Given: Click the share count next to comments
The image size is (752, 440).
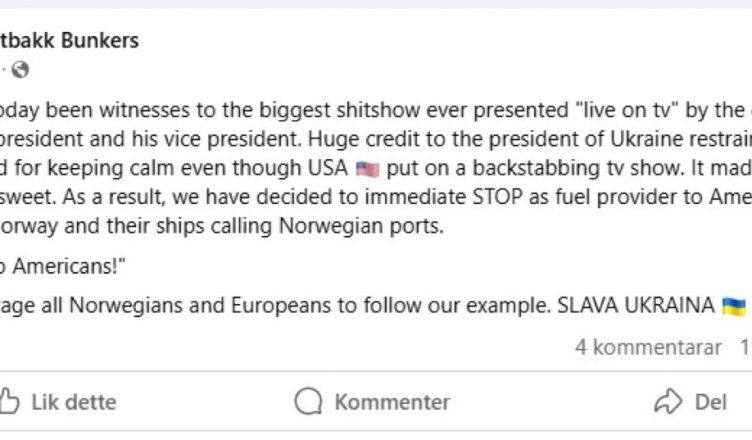Looking at the screenshot, I should click(x=746, y=347).
